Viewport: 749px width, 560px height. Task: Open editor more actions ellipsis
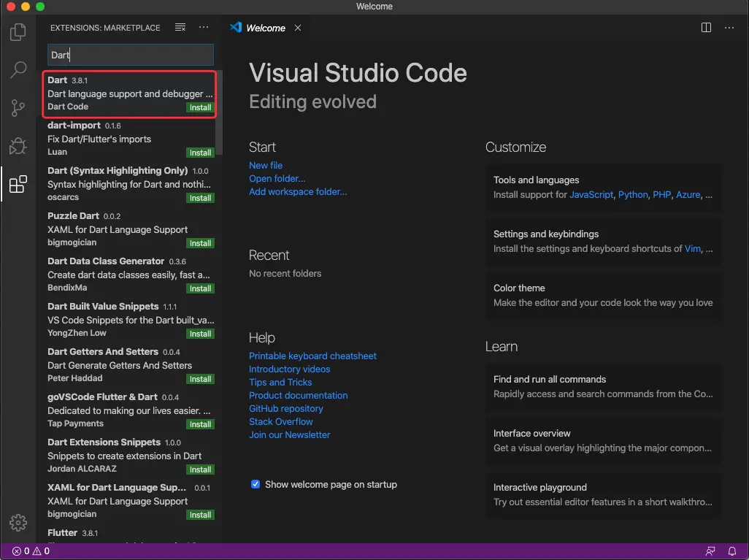(x=729, y=28)
